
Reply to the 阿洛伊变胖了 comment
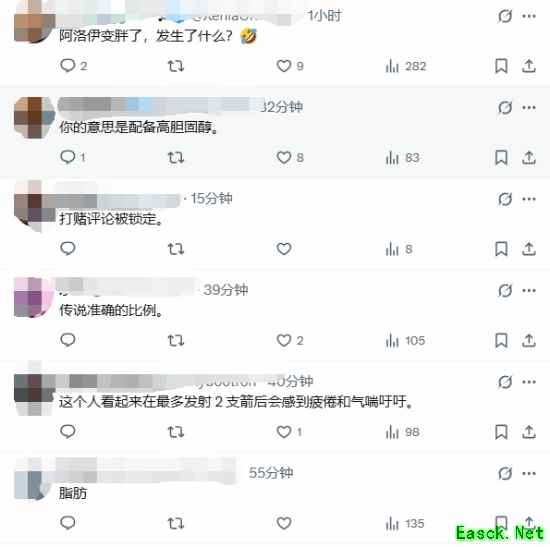[68, 66]
